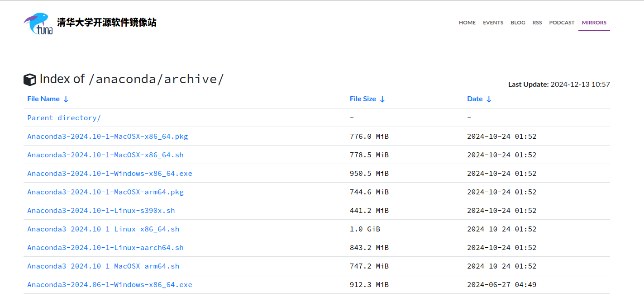Screen dimensions: 644x297
Task: Download Anaconda3-2024.10-1-Linux-x86_64.sh
Action: tap(103, 229)
